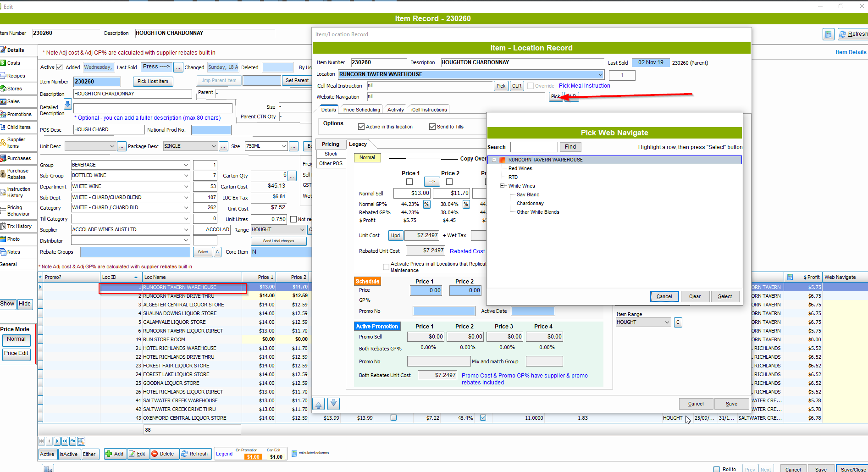Click the Pick Meal Instruction link

click(x=584, y=86)
